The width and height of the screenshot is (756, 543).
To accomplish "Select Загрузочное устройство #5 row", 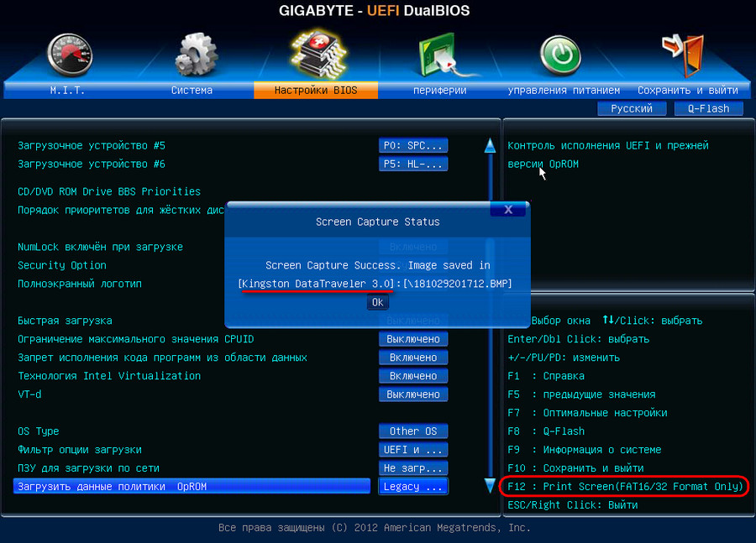I will [92, 145].
